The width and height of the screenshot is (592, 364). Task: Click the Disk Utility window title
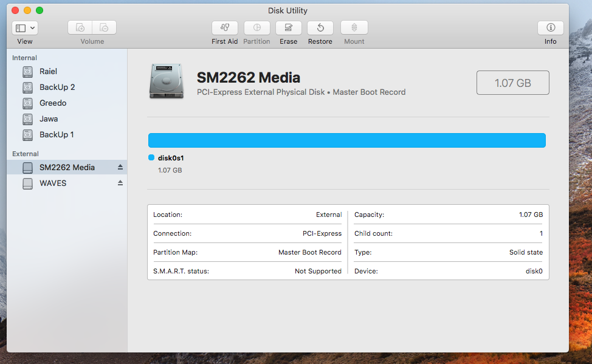[x=287, y=10]
